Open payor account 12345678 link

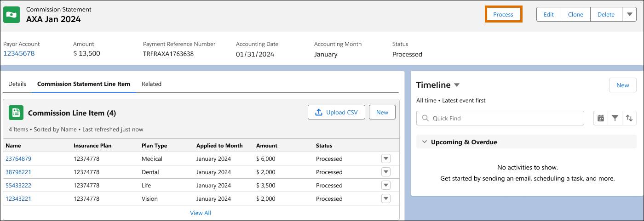[19, 53]
